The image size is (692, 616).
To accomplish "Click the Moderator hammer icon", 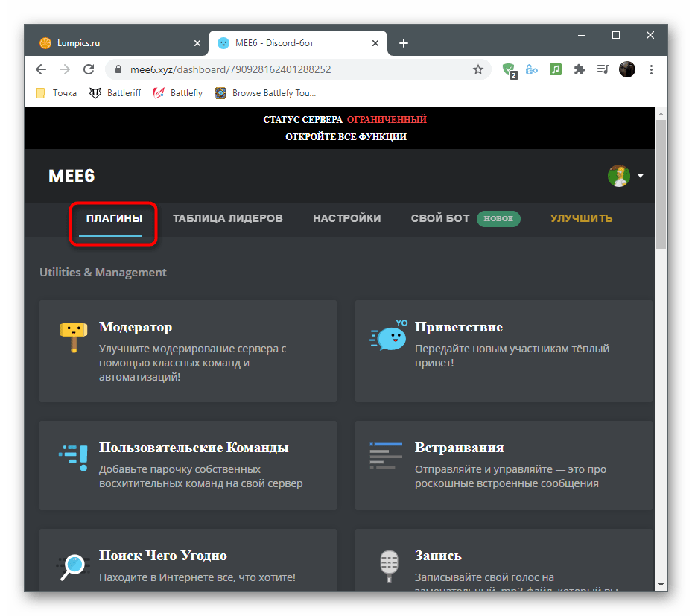I will [x=73, y=338].
